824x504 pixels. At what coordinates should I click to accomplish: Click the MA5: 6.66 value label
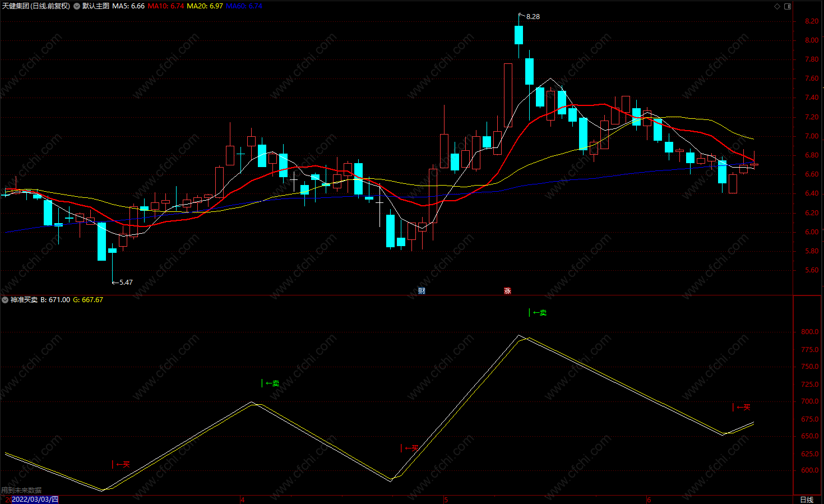pos(128,6)
